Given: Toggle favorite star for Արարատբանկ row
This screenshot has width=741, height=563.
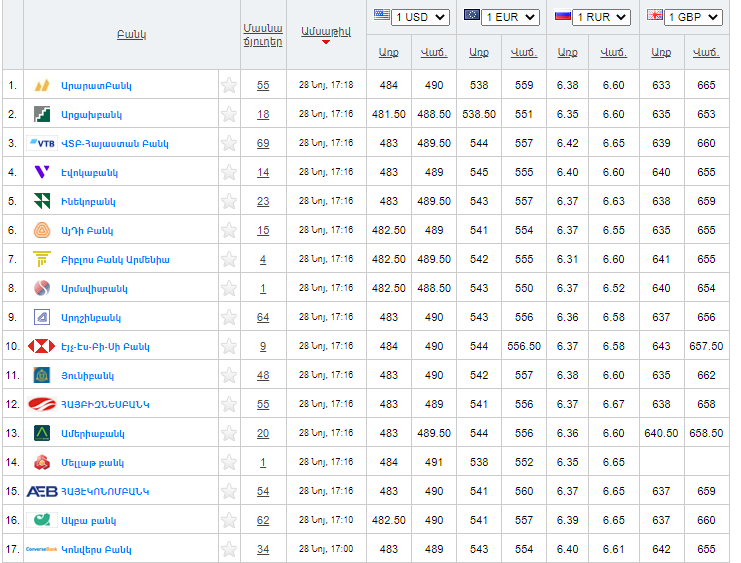Looking at the screenshot, I should [x=229, y=85].
